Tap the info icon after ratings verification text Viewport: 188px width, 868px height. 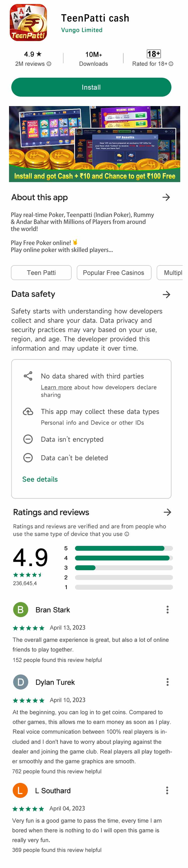pos(127,534)
